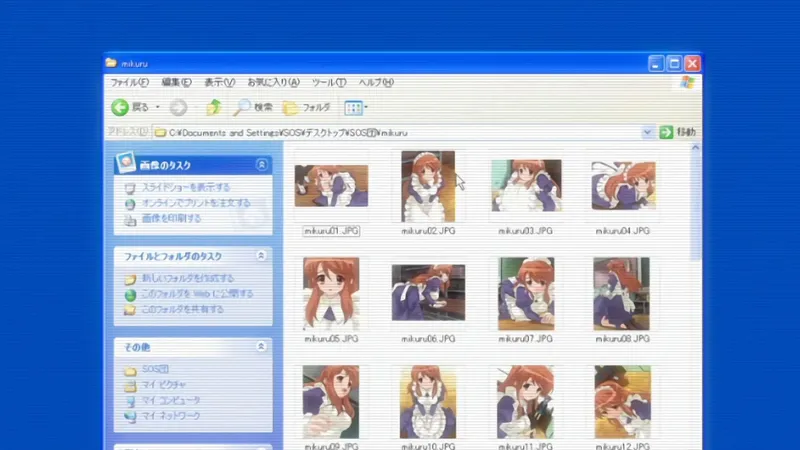
Task: Click the address bar folder icon
Action: tap(161, 133)
